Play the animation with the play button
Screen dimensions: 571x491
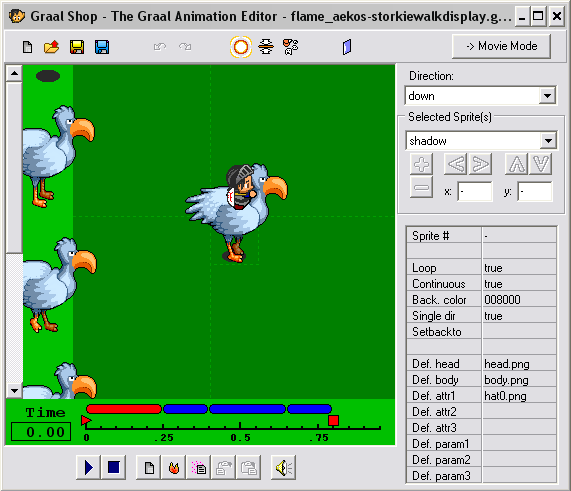tap(88, 467)
